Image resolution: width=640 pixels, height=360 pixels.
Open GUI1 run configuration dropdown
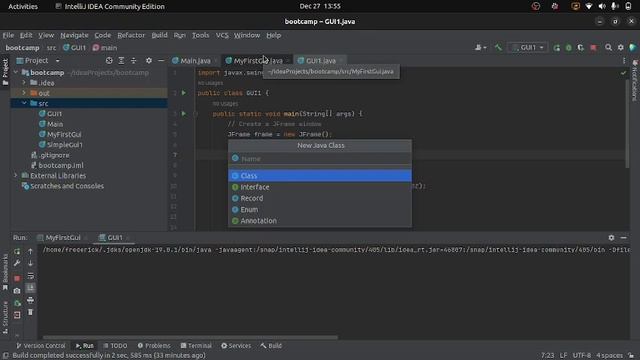coord(528,48)
